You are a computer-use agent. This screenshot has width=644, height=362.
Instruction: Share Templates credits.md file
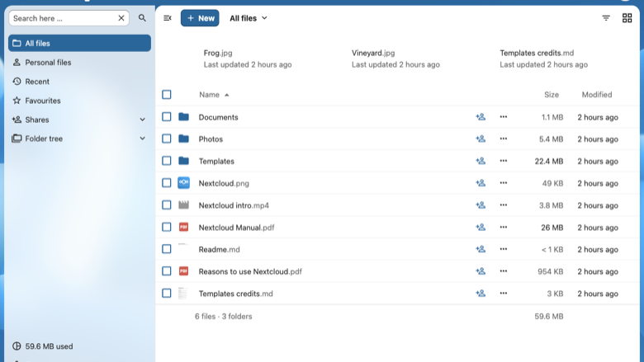(481, 294)
